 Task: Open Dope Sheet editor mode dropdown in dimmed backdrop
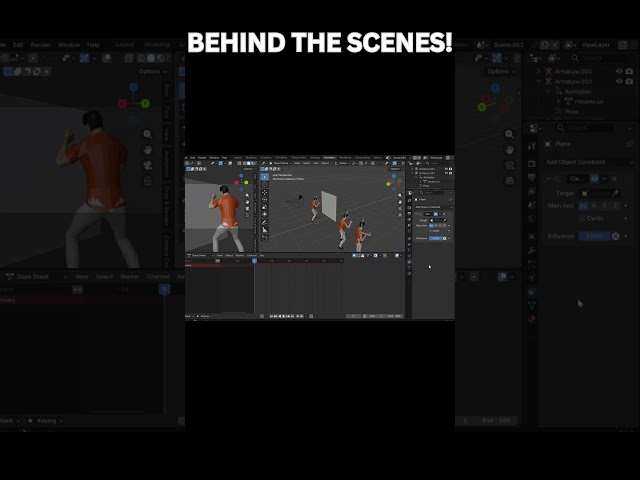(x=36, y=277)
